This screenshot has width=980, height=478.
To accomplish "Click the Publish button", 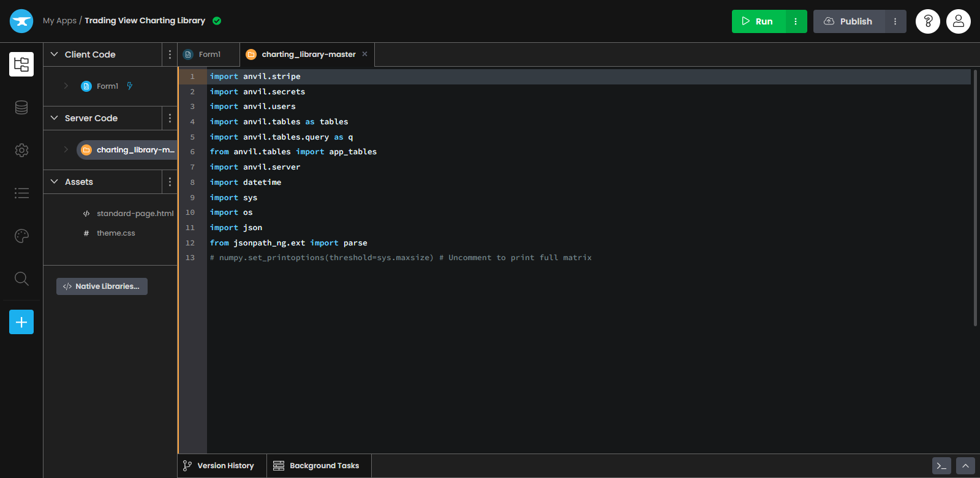I will [x=849, y=21].
